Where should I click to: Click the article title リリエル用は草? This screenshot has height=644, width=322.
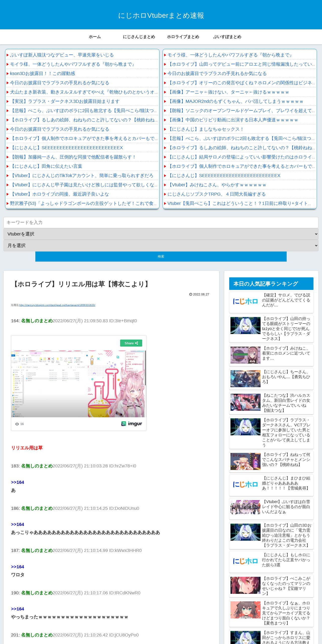pos(81,284)
